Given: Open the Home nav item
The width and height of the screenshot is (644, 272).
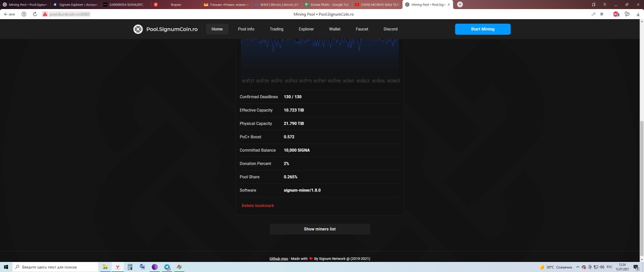Looking at the screenshot, I should pyautogui.click(x=217, y=29).
